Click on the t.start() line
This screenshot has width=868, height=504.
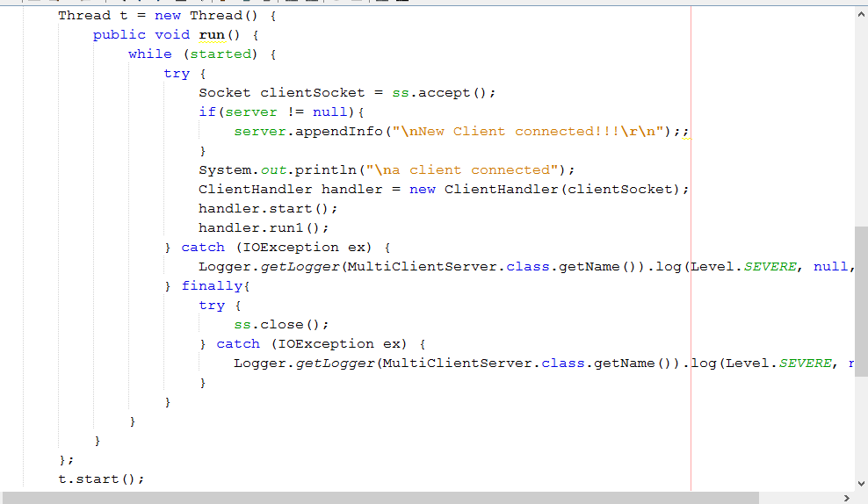point(101,479)
